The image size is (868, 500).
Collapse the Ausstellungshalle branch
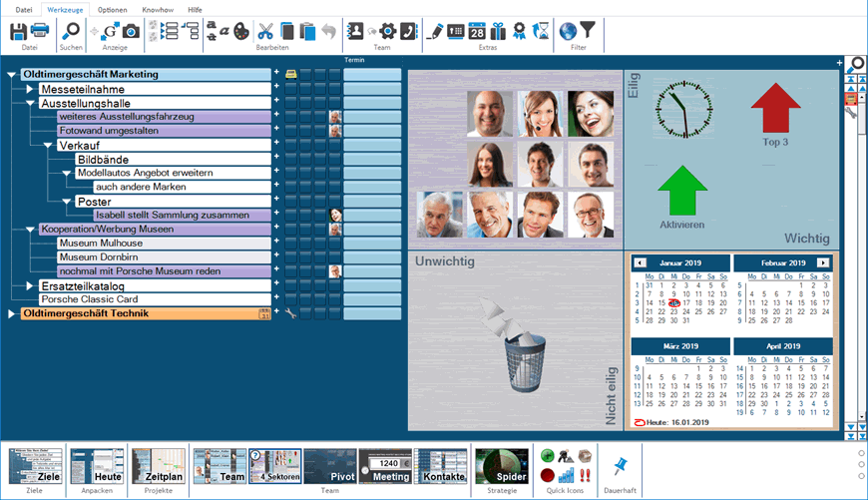pyautogui.click(x=30, y=103)
